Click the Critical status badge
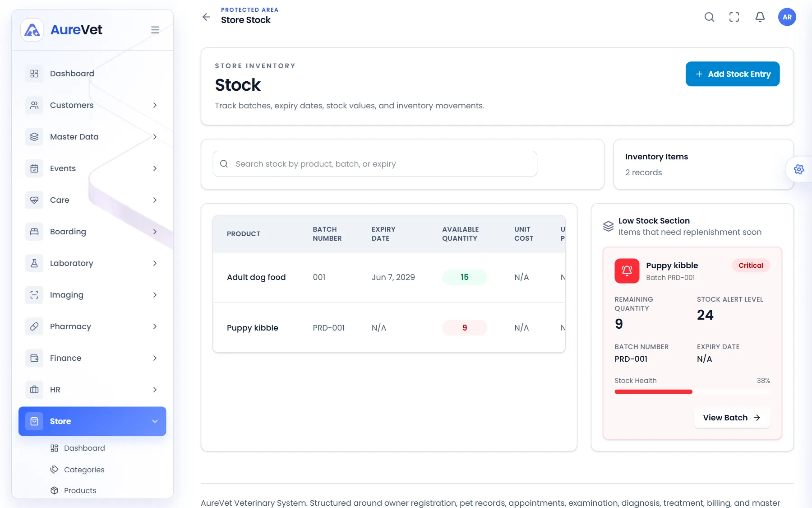The image size is (812, 508). pyautogui.click(x=751, y=266)
